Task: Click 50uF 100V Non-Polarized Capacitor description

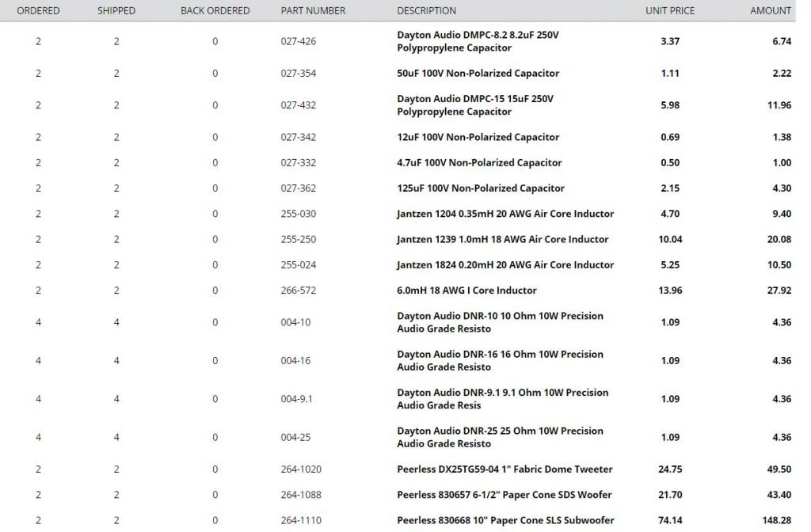Action: tap(478, 74)
